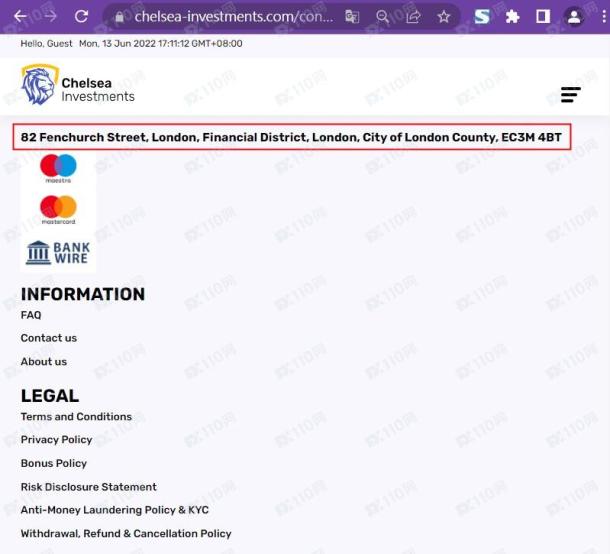Click the Hello, Guest greeting text
Viewport: 610px width, 554px height.
46,44
